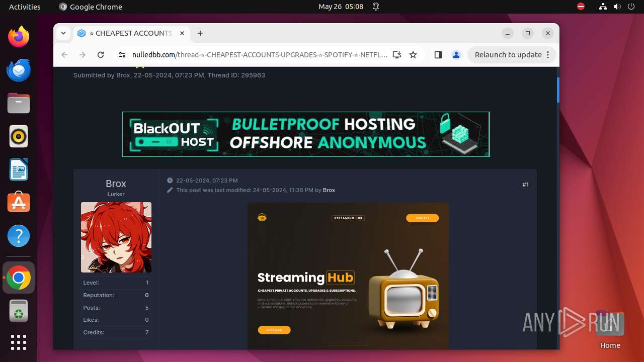View site information icon in address bar
The height and width of the screenshot is (362, 644).
coord(122,55)
